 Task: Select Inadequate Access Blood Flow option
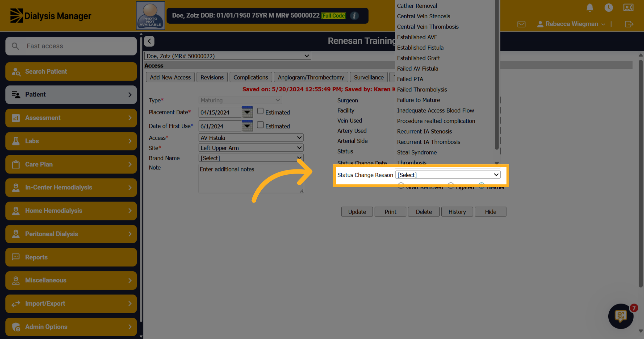(x=435, y=110)
